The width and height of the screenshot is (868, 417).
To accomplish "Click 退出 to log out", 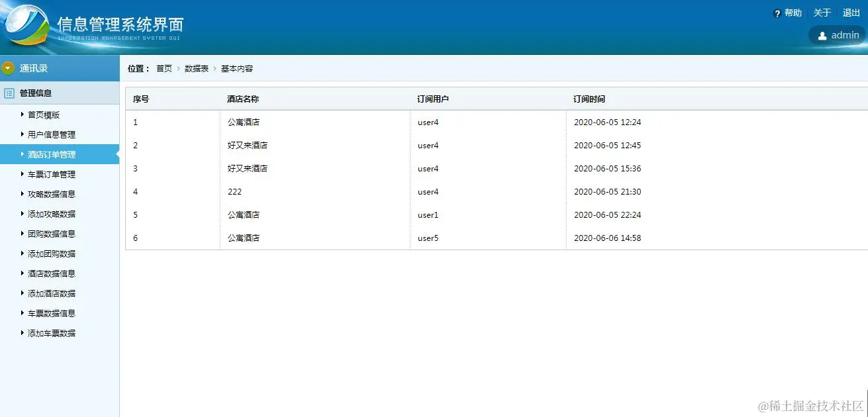I will [x=851, y=13].
